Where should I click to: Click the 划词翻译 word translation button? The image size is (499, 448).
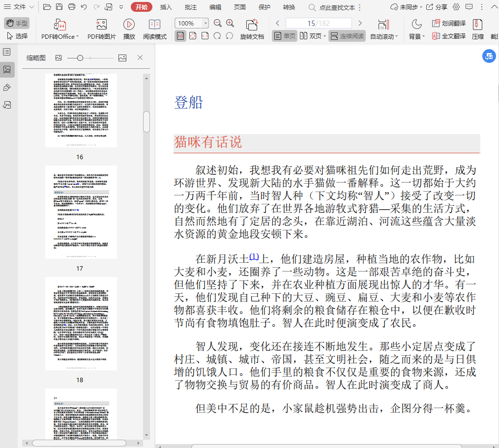point(449,23)
